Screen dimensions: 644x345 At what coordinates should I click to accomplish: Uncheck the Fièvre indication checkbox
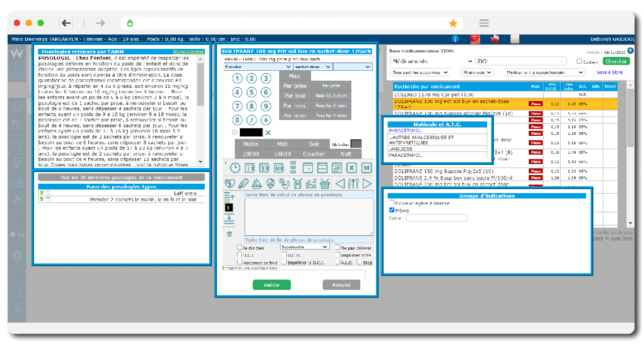392,210
